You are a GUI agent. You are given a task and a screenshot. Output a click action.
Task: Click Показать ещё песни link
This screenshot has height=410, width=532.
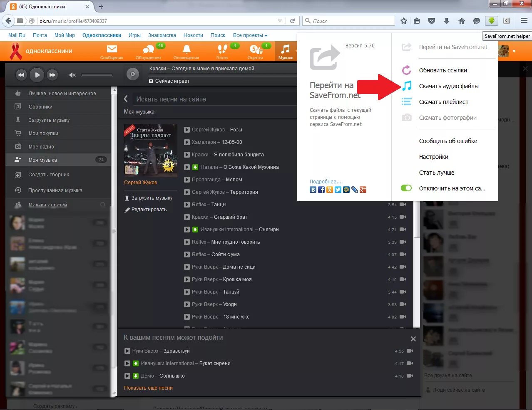coord(148,388)
